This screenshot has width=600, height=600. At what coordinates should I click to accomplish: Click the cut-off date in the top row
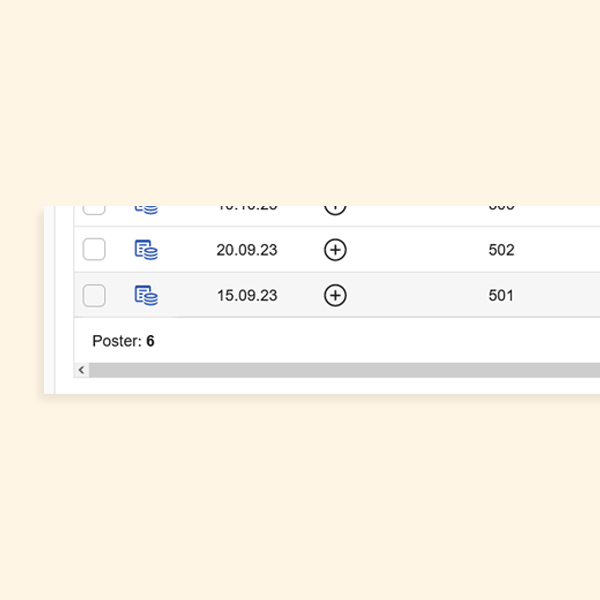click(247, 208)
